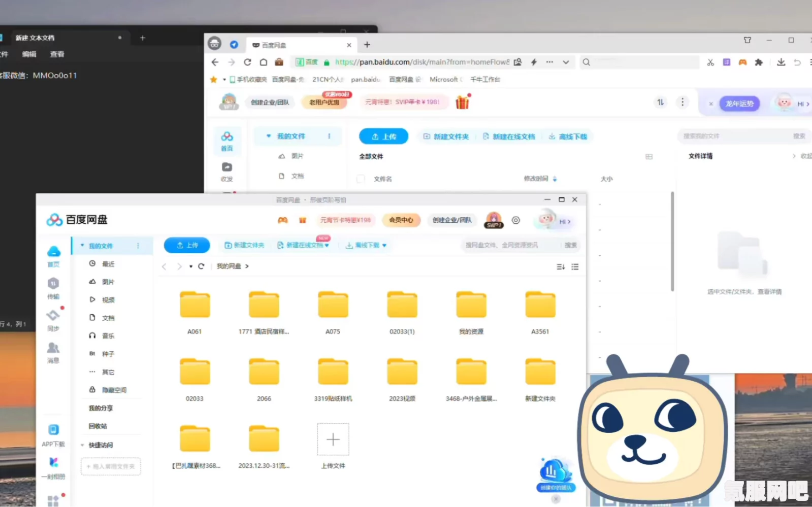Click gift box icon on web Netdisk page
The width and height of the screenshot is (812, 507).
[463, 102]
